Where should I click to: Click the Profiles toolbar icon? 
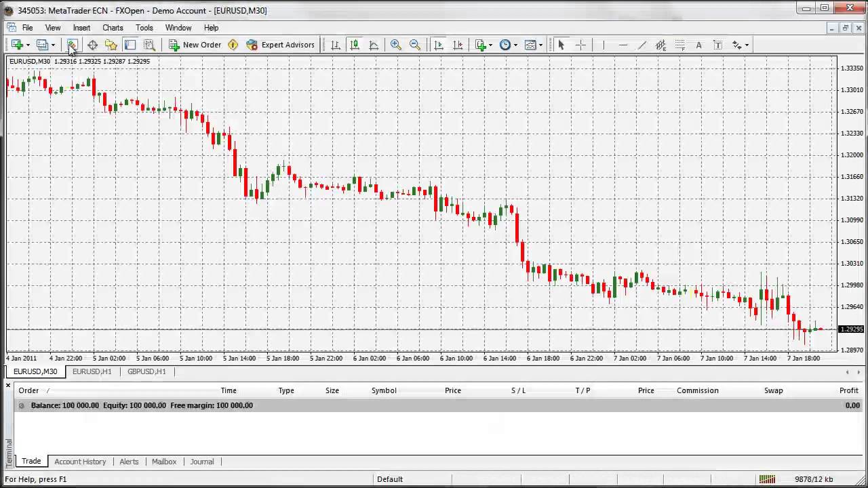[x=42, y=45]
